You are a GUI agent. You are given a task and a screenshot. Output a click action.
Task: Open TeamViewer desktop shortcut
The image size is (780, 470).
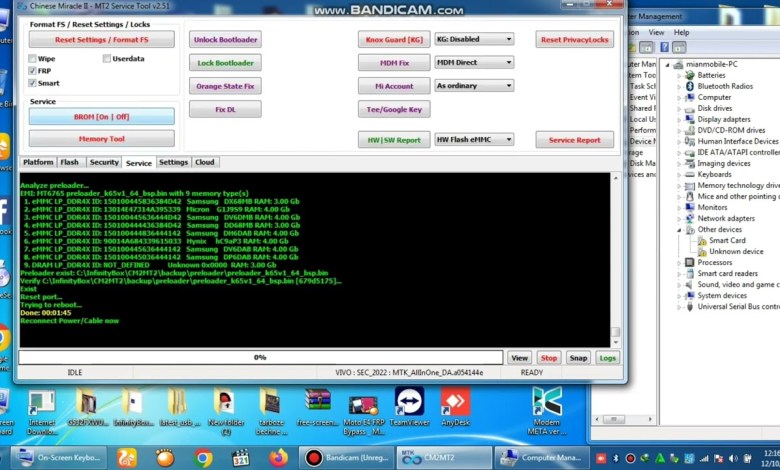(x=410, y=403)
